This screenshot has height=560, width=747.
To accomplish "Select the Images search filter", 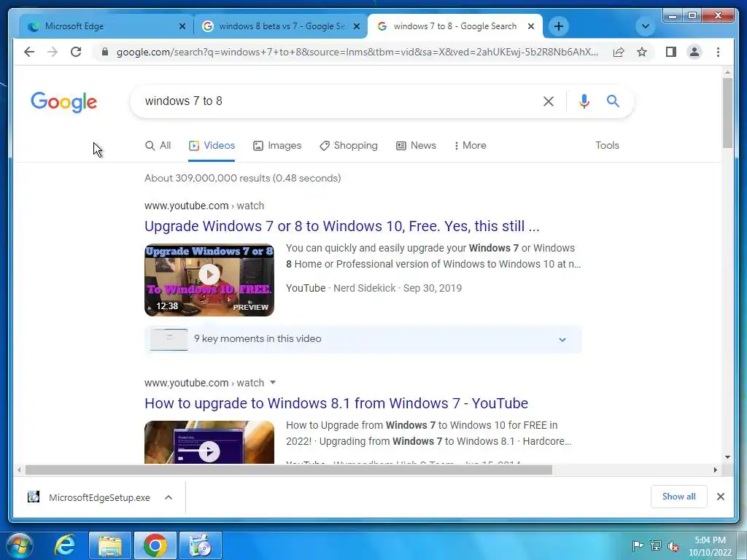I will (x=277, y=145).
